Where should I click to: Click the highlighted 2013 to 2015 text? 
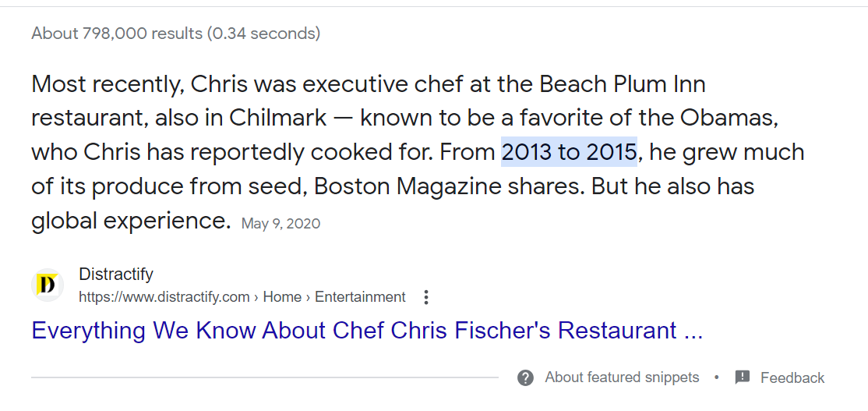[569, 152]
